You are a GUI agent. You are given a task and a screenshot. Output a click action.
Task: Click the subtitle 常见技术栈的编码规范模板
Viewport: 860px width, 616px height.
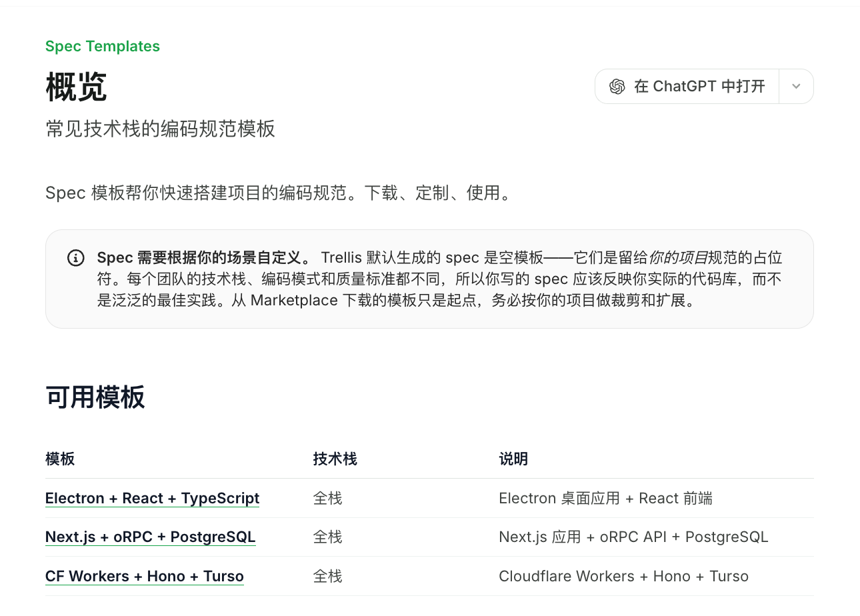[160, 129]
